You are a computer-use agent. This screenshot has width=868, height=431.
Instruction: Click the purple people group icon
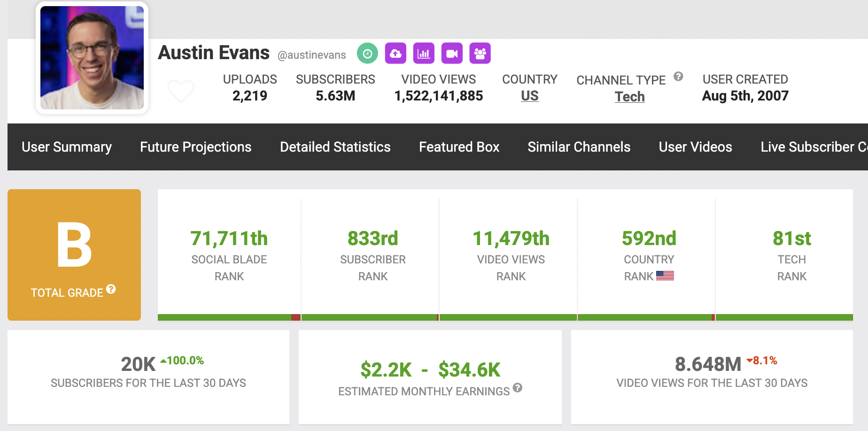tap(480, 54)
